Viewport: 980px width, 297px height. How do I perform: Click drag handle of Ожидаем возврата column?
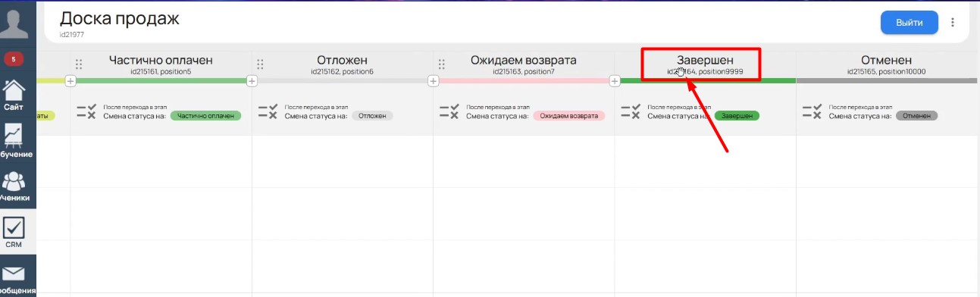pos(442,64)
